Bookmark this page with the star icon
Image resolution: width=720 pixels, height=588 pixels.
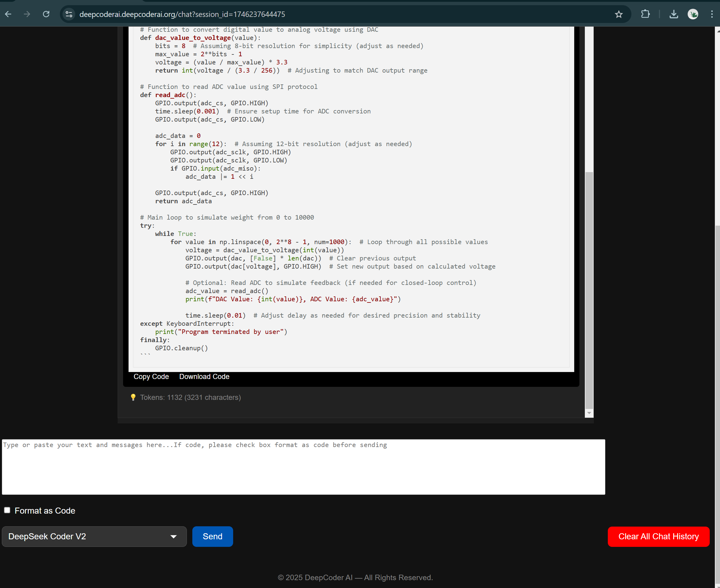pos(619,14)
